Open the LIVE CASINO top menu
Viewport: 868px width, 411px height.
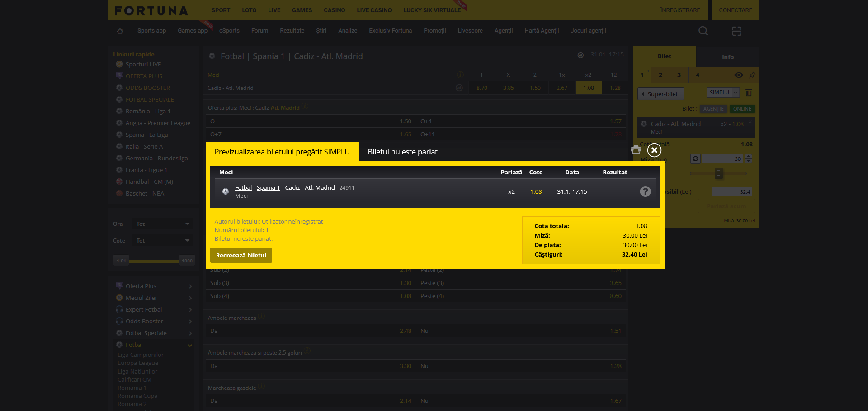(374, 10)
